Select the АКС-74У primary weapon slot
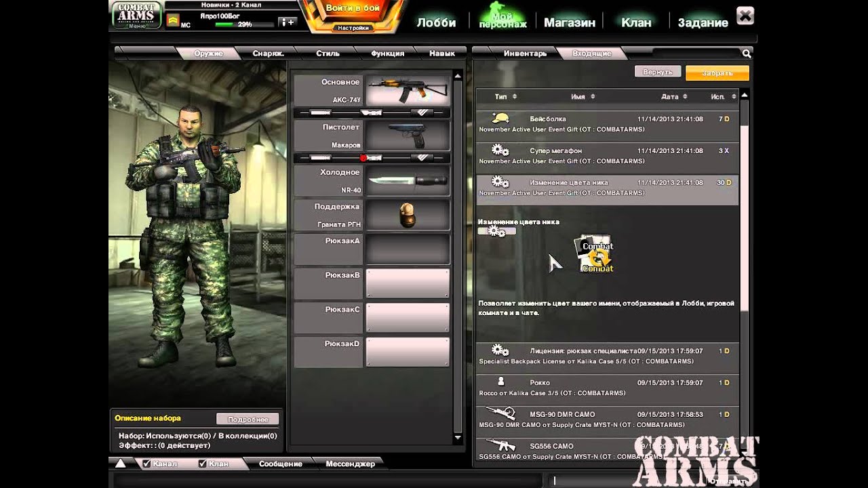Viewport: 868px width, 488px height. 407,90
